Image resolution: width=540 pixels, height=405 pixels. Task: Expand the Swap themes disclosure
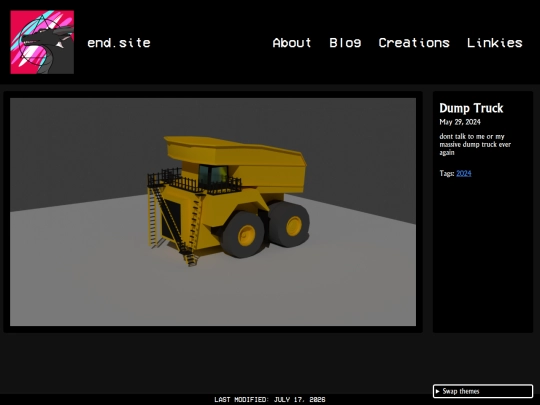pyautogui.click(x=482, y=391)
